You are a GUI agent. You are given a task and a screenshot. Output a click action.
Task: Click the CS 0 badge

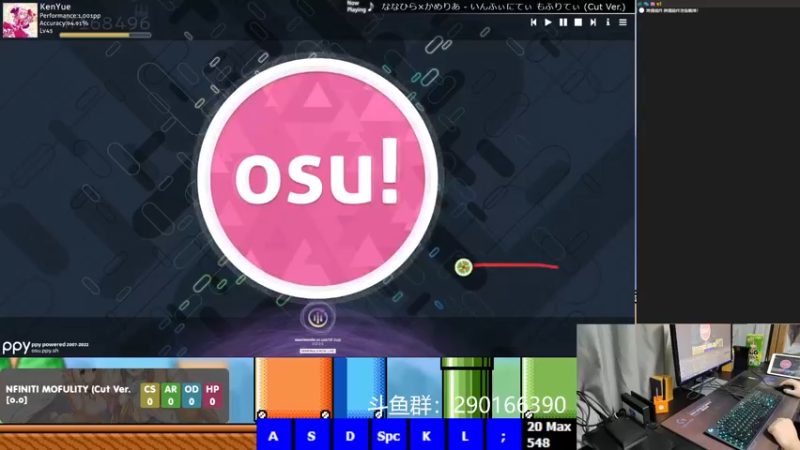coord(149,395)
